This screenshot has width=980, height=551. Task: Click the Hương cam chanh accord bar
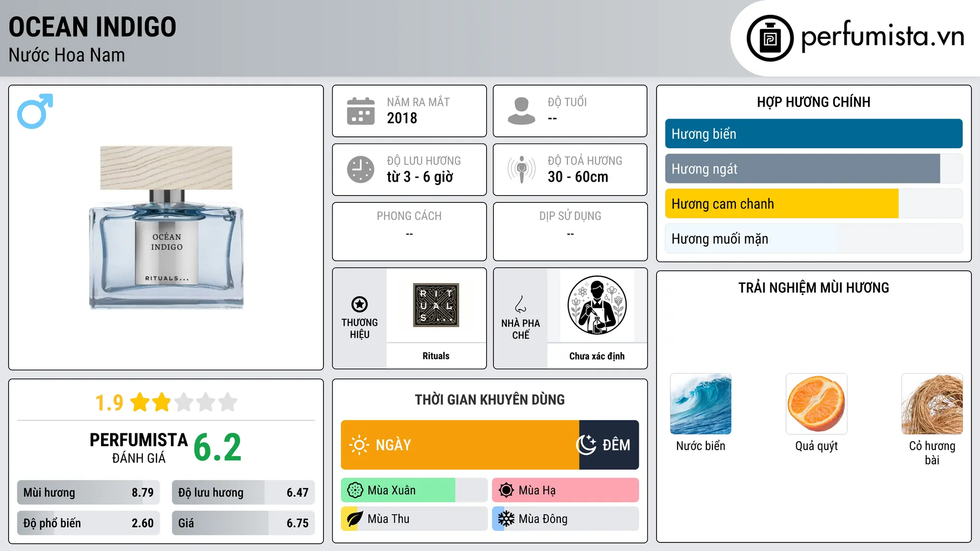(x=813, y=204)
